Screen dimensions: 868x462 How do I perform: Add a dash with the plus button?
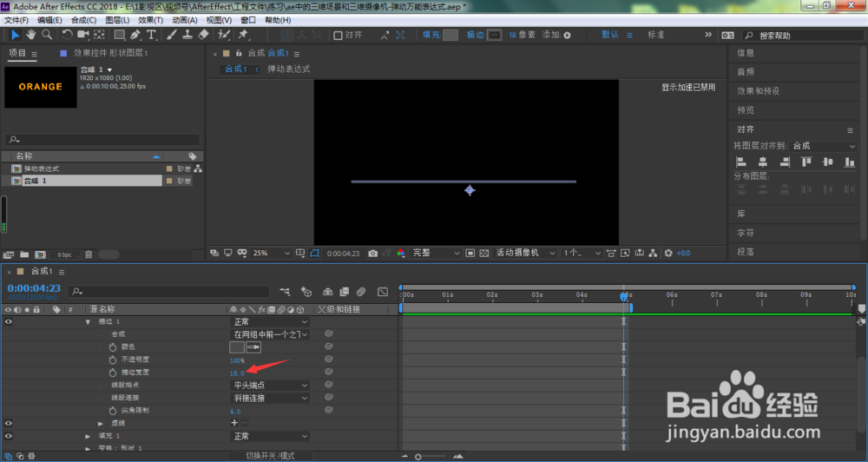234,423
